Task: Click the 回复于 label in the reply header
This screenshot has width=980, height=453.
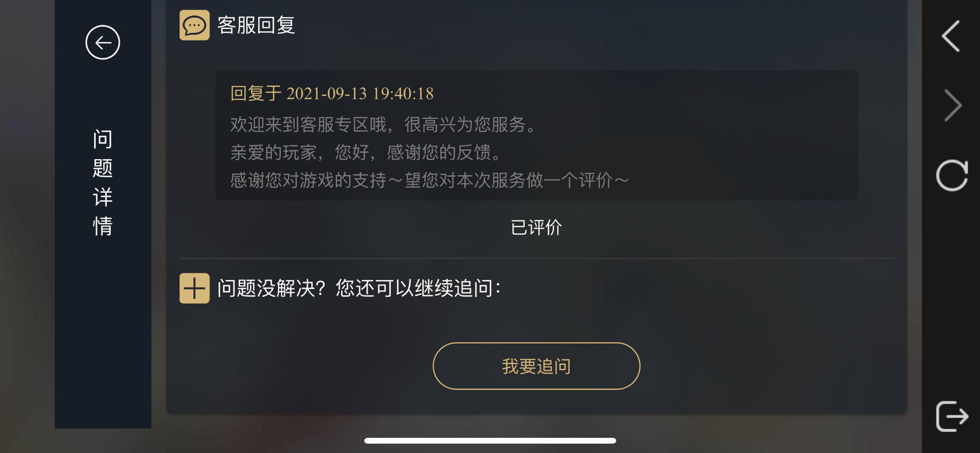Action: click(256, 93)
